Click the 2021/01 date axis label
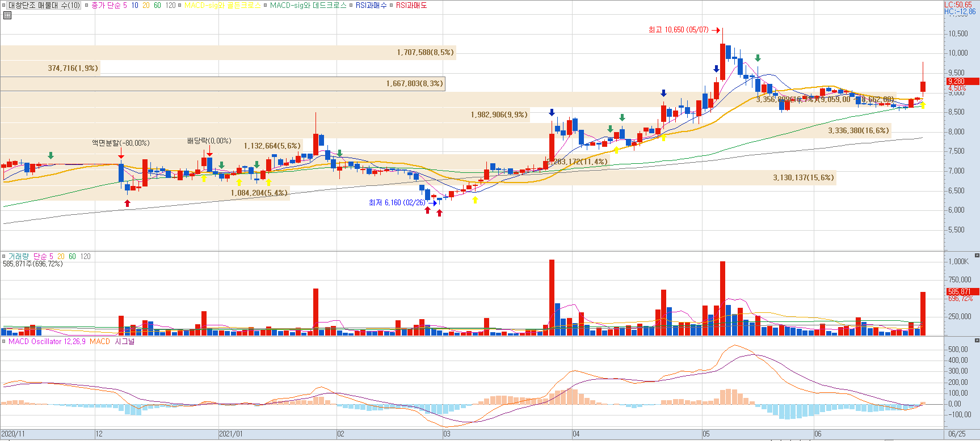This screenshot has height=441, width=980. pos(231,434)
